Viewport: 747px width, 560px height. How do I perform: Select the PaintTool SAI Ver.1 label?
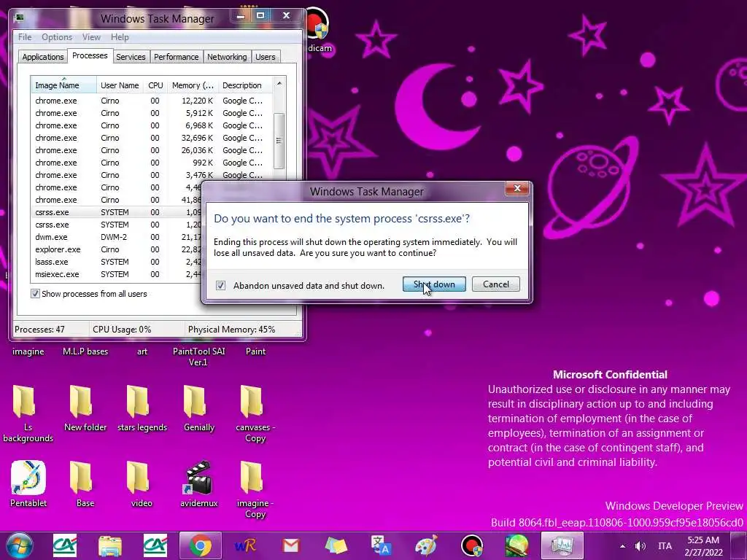coord(198,357)
